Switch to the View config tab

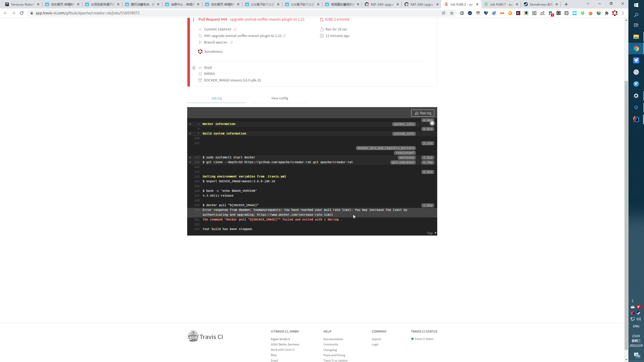tap(279, 98)
